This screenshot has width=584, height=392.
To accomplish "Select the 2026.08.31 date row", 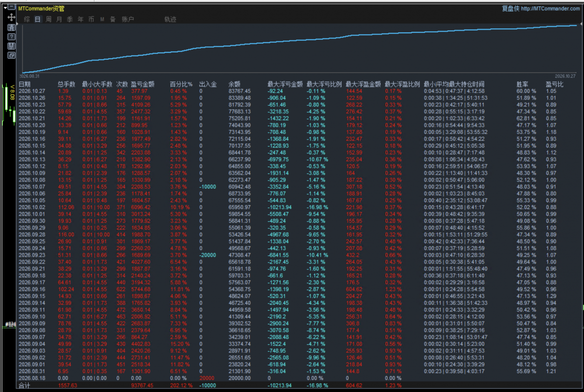I will (x=32, y=371).
